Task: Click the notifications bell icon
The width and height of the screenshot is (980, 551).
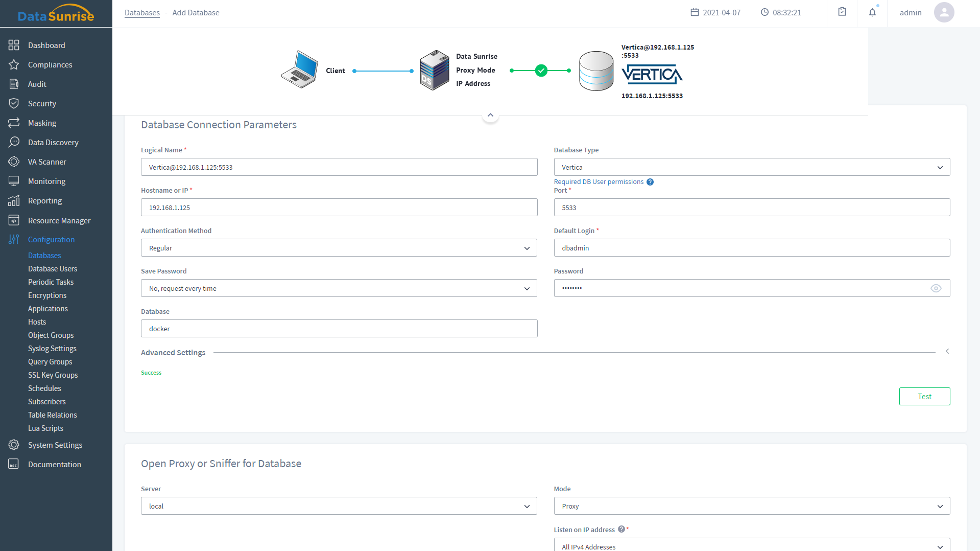Action: click(x=872, y=12)
